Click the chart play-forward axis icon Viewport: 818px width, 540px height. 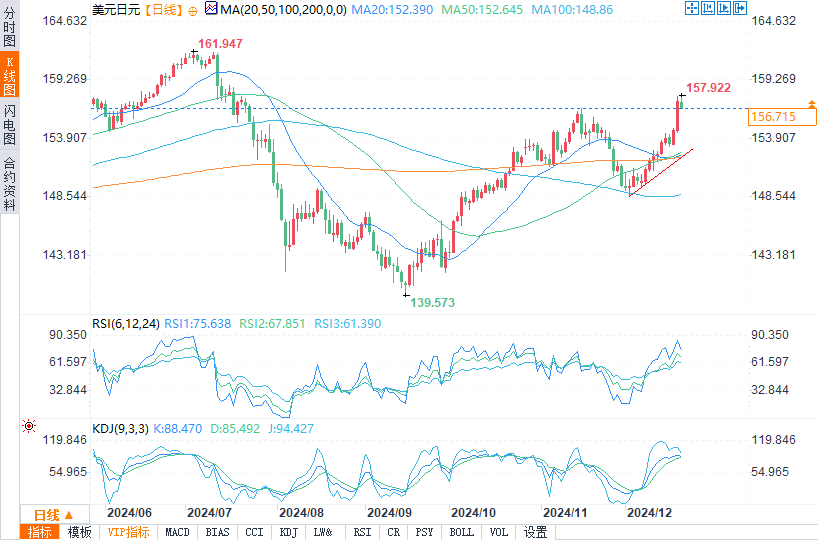724,8
